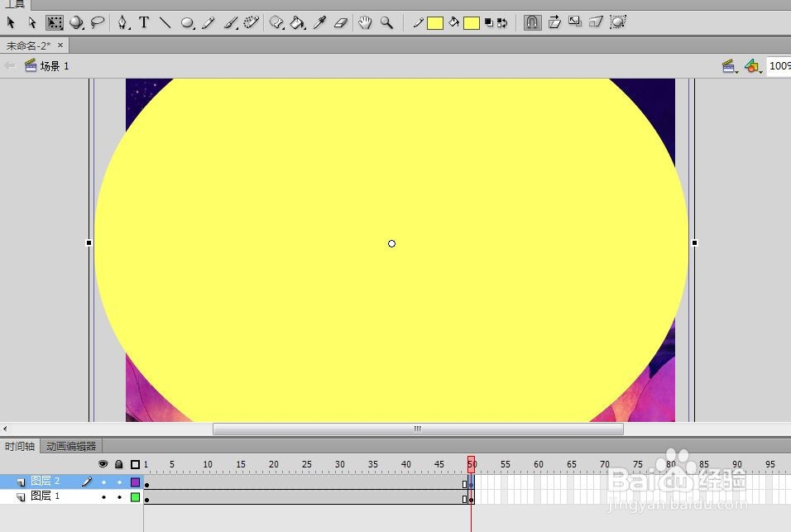Activate the Text tool
The width and height of the screenshot is (791, 532).
point(143,22)
